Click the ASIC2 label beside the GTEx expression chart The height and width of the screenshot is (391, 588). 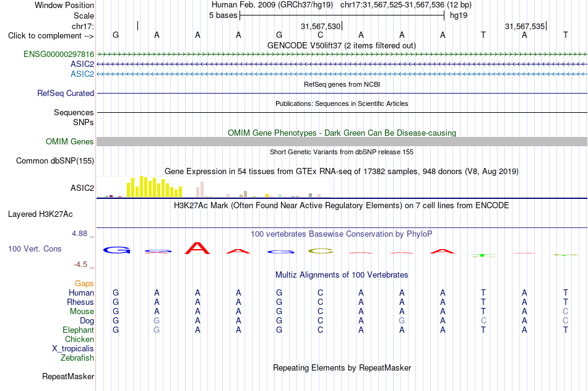pos(82,188)
